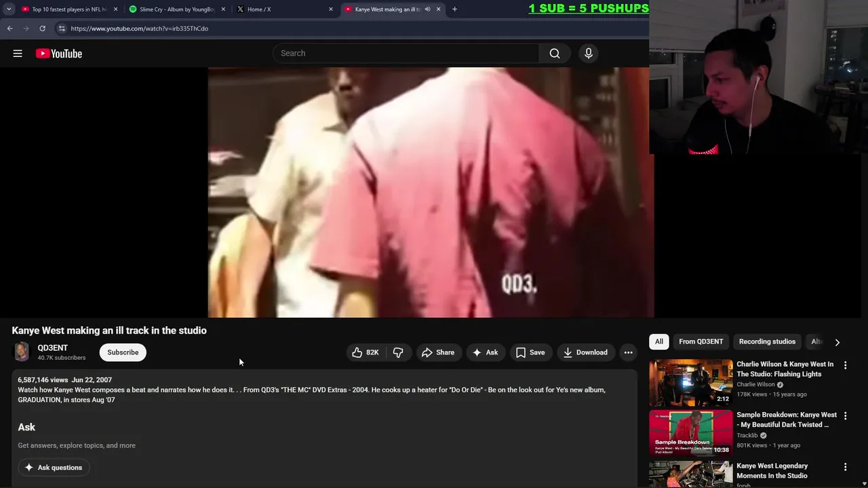868x488 pixels.
Task: Open the Ask AI button
Action: pyautogui.click(x=486, y=352)
